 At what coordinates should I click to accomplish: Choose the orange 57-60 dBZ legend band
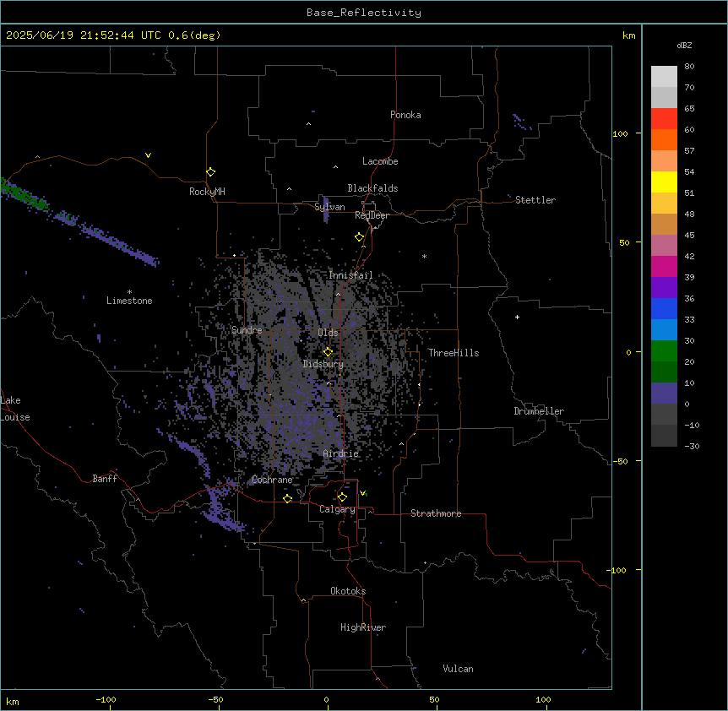(x=664, y=139)
